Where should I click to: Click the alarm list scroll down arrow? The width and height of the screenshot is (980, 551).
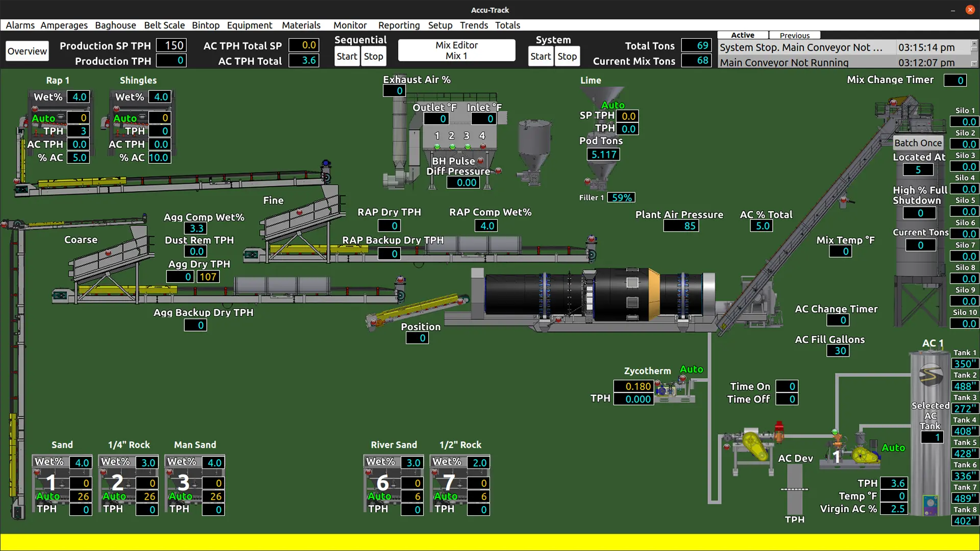pyautogui.click(x=974, y=64)
